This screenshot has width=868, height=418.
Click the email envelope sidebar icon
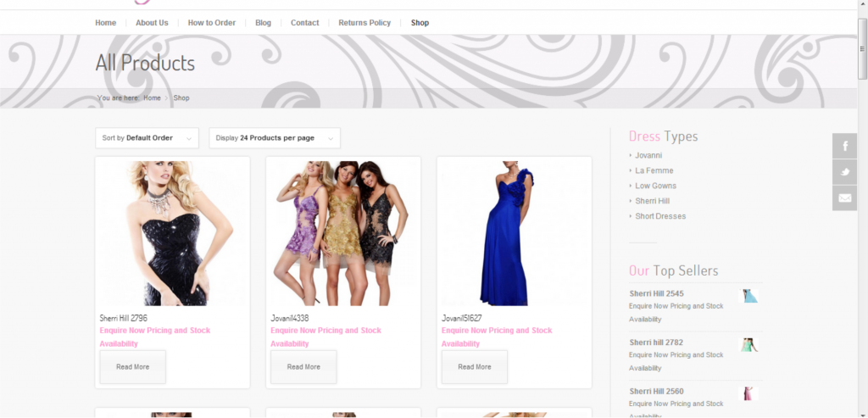[844, 198]
